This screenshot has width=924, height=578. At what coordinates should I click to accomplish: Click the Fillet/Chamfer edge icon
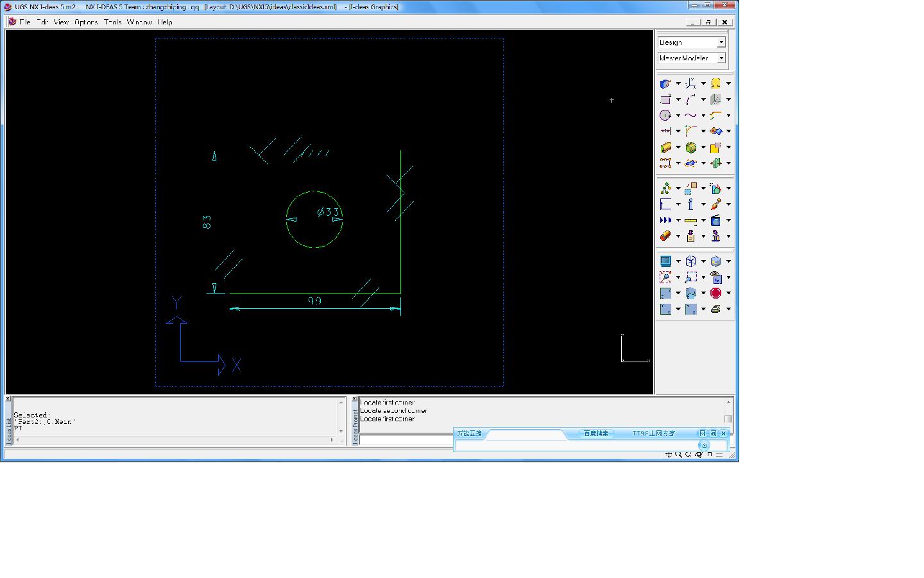point(715,116)
